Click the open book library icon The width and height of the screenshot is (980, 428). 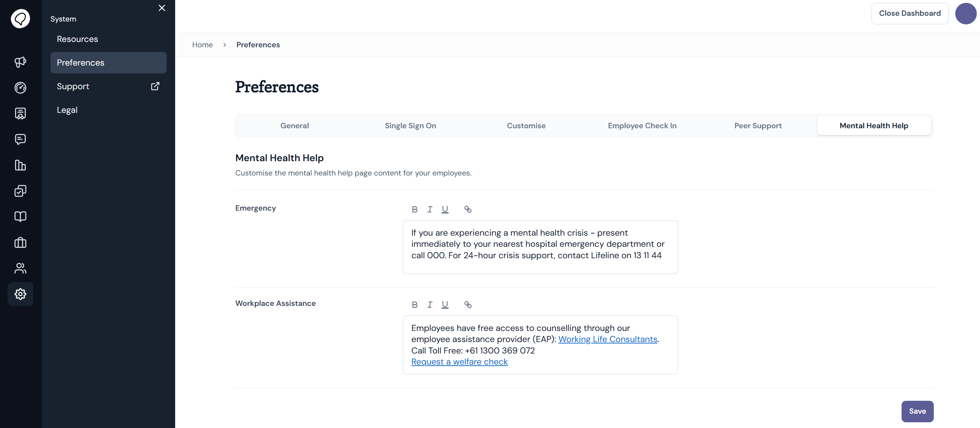20,216
